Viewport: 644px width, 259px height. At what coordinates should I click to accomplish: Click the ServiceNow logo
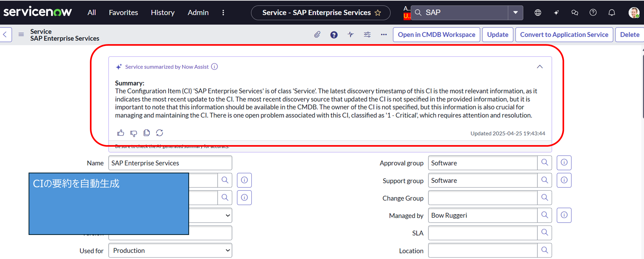(x=38, y=12)
